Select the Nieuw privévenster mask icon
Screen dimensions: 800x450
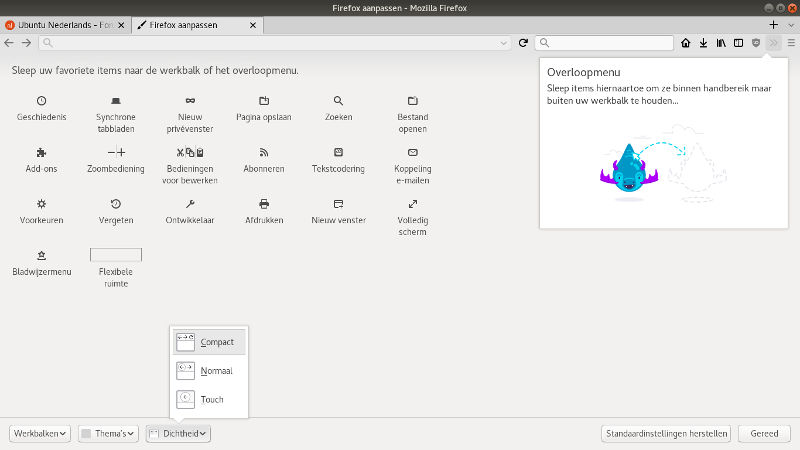190,101
